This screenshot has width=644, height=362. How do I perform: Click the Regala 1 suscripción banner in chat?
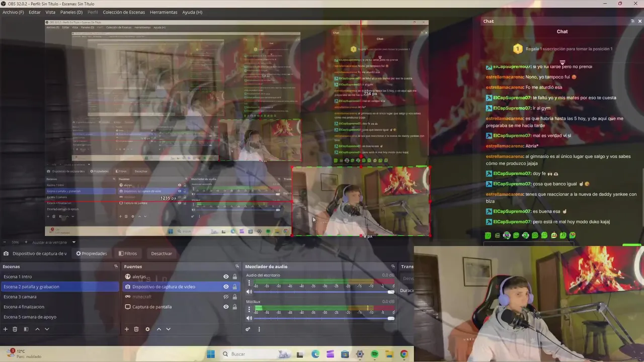click(x=562, y=49)
